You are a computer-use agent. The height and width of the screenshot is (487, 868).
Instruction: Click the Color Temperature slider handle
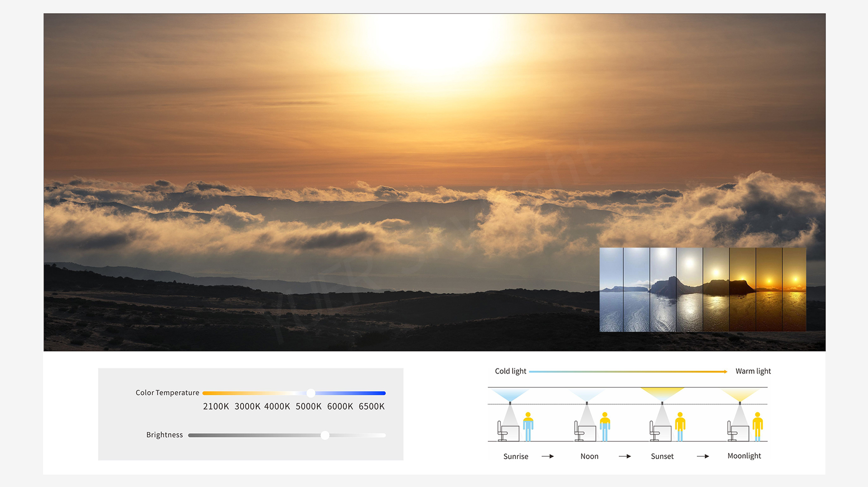[311, 393]
